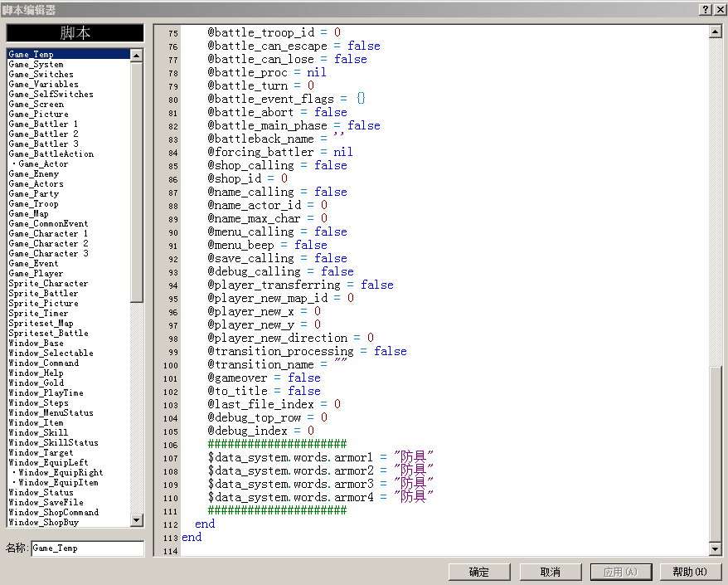Close the script editor window

pos(720,9)
